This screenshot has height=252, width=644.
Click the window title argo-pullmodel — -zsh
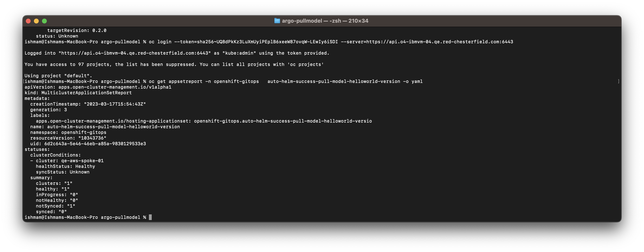tap(325, 21)
